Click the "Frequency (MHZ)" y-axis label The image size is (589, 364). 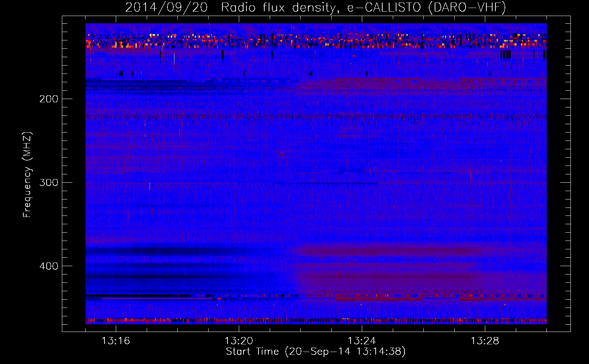point(27,175)
